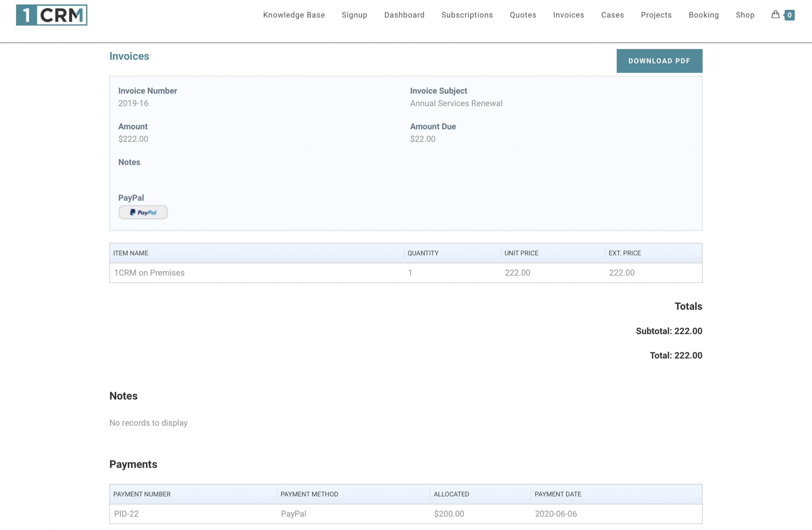
Task: Go to Projects page
Action: pos(656,15)
